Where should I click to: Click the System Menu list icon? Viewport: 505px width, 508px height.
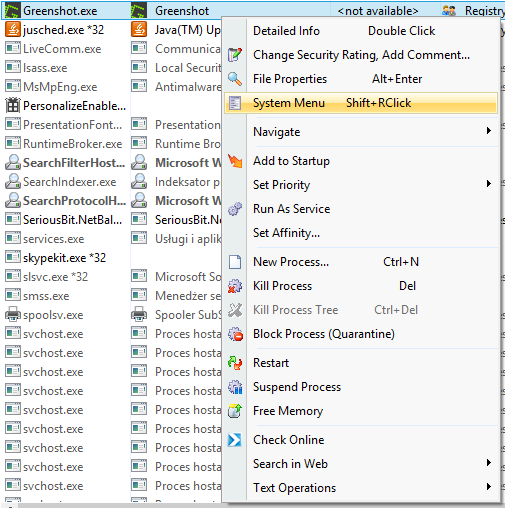(x=235, y=103)
